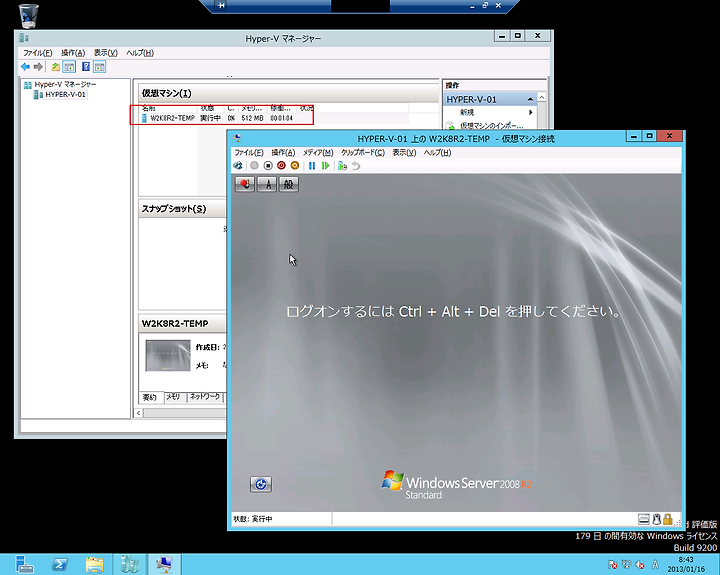Viewport: 720px width, 575px height.
Task: Click the 512 MB memory cell
Action: (252, 118)
